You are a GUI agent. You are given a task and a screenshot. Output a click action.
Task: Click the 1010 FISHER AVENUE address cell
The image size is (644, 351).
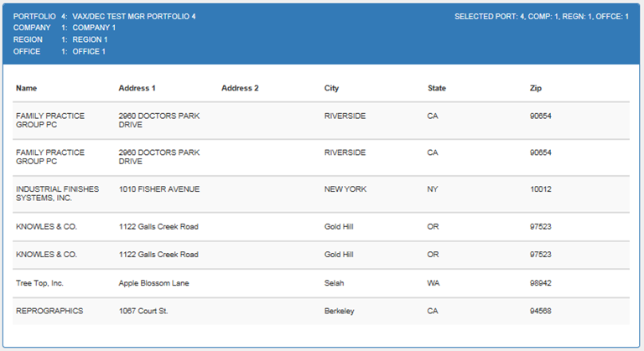tap(159, 189)
